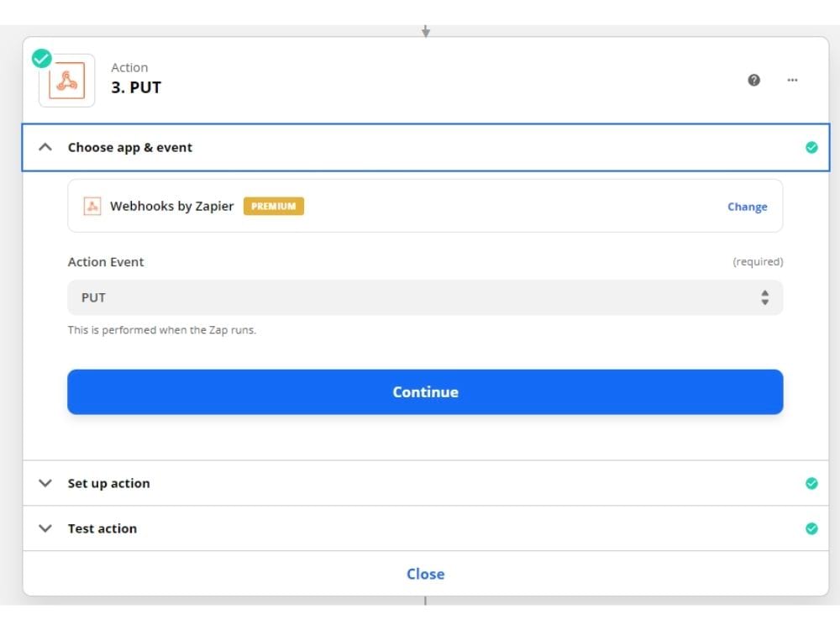Viewport: 840px width, 630px height.
Task: Click 'This is performed when the Zap runs' text
Action: click(162, 330)
